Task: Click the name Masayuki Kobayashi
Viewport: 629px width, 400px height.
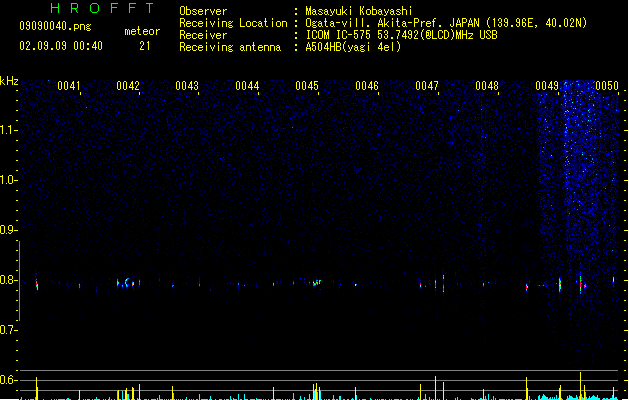Action: pyautogui.click(x=359, y=11)
